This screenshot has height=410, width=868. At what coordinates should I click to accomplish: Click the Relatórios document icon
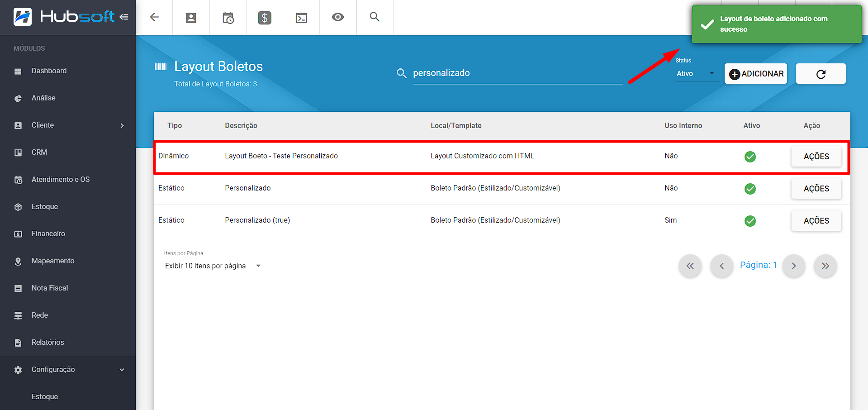pos(18,343)
